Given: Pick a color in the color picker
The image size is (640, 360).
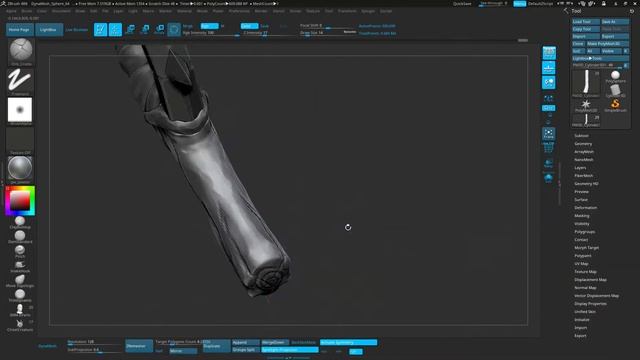Looking at the screenshot, I should click(x=20, y=200).
